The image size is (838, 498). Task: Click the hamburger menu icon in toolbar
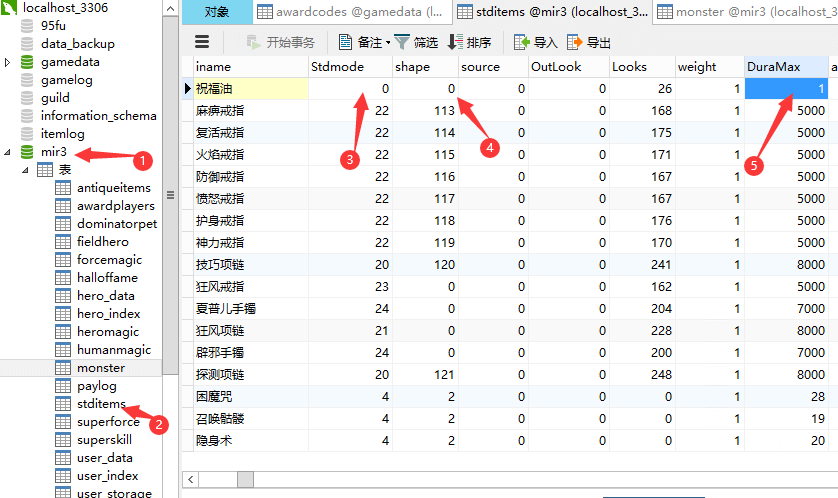point(202,42)
